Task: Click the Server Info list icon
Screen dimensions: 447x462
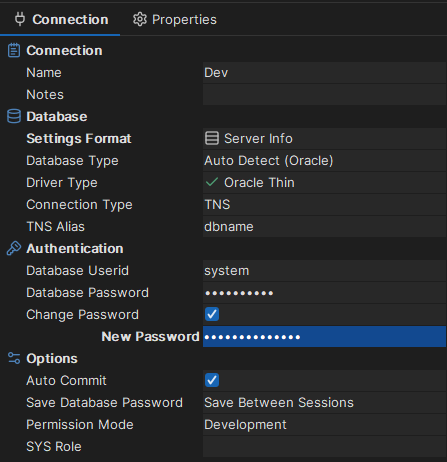Action: [212, 138]
